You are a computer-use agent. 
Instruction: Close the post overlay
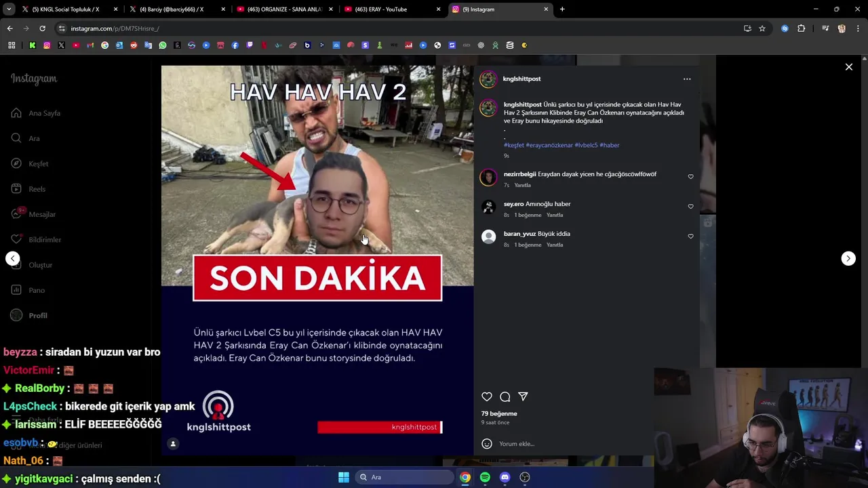point(849,67)
